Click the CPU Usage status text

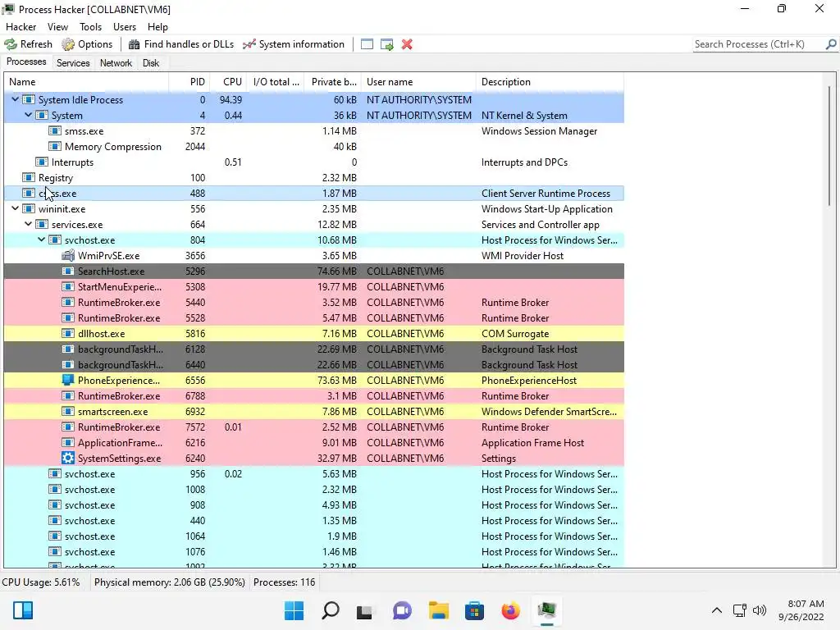(41, 582)
